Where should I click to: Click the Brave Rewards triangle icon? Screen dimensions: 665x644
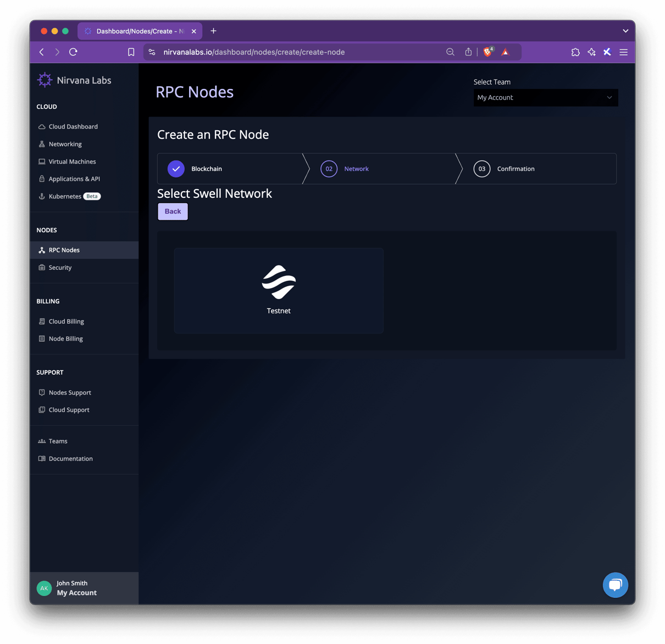pyautogui.click(x=506, y=53)
